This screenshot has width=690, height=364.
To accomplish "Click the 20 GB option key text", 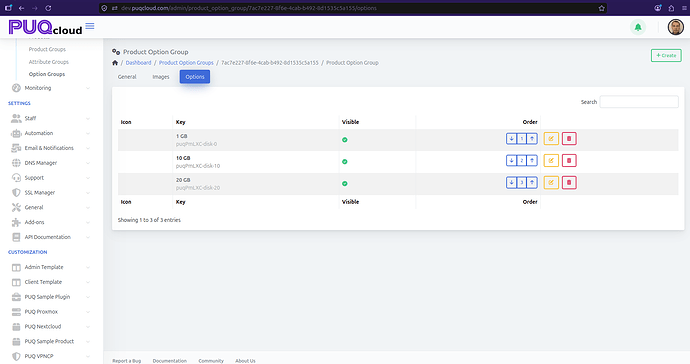I will point(183,180).
